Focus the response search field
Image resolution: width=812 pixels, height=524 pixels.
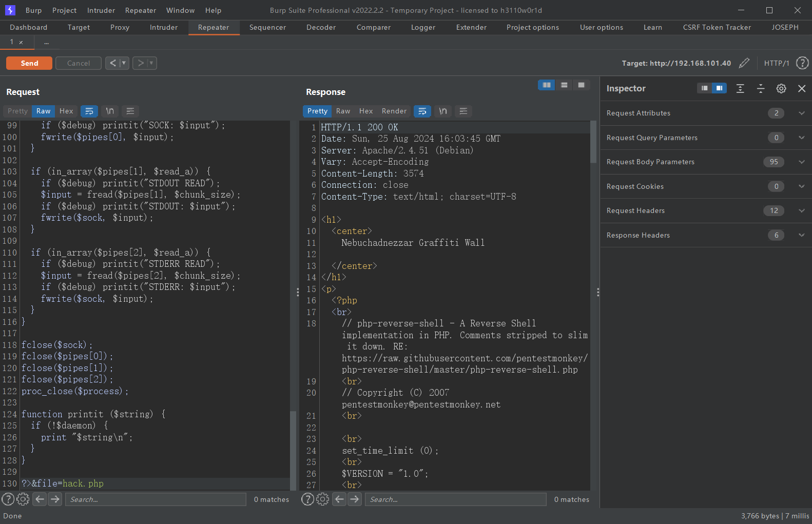point(455,499)
